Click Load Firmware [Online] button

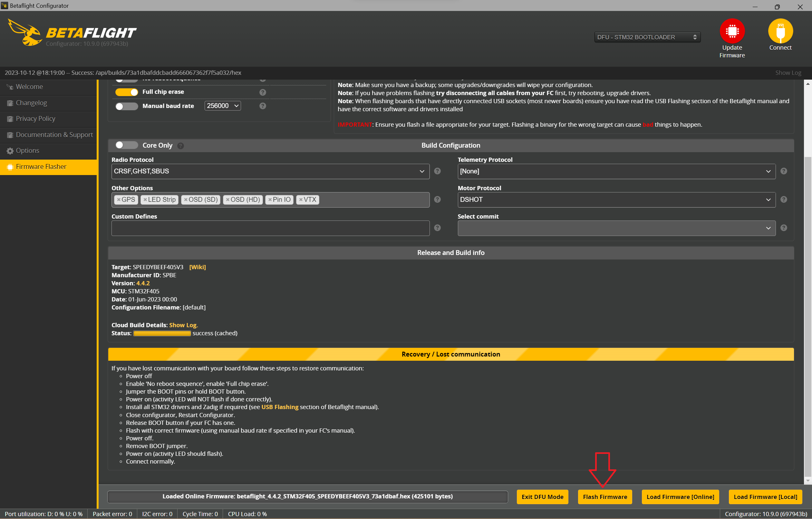pyautogui.click(x=680, y=497)
